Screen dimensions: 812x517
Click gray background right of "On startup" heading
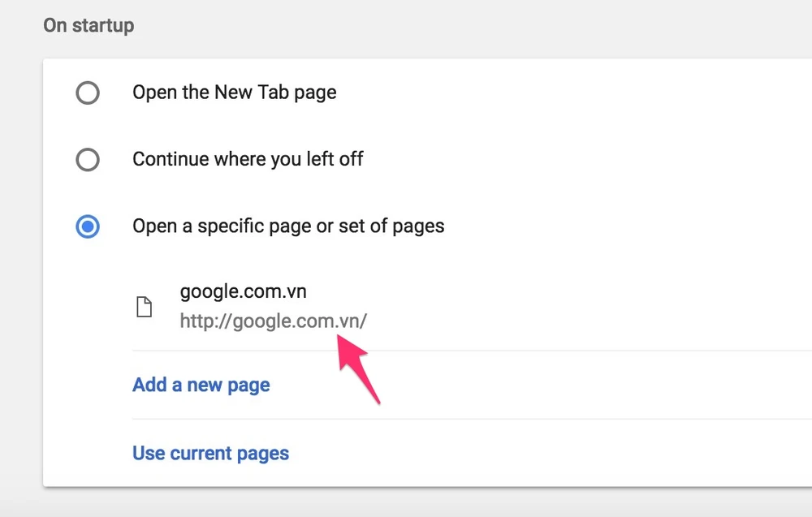[x=487, y=25]
